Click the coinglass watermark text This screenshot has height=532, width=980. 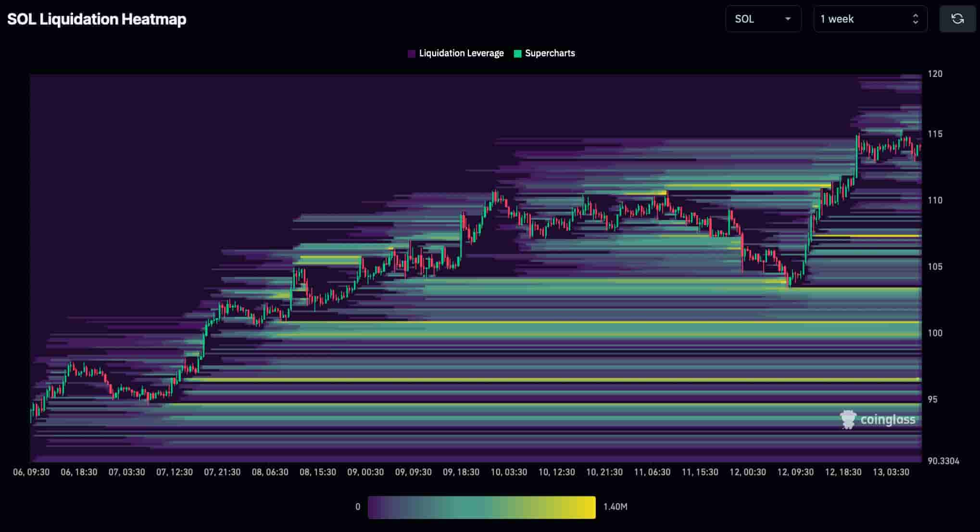(x=890, y=419)
